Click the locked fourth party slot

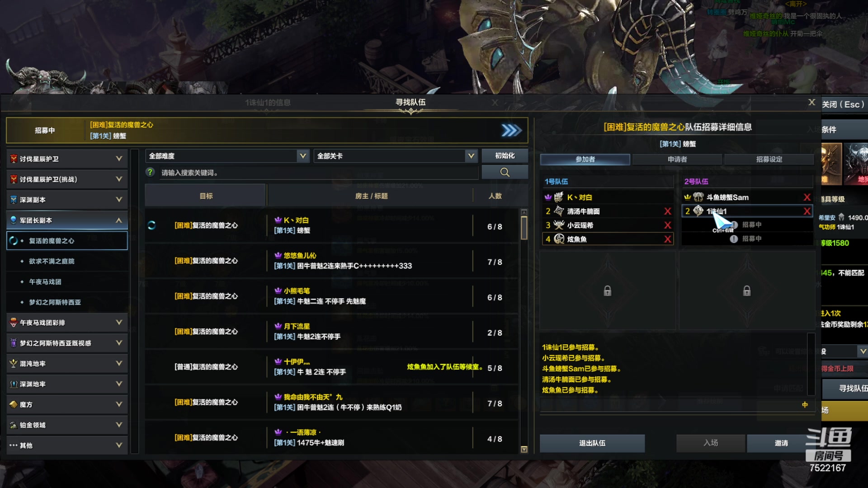tap(747, 291)
